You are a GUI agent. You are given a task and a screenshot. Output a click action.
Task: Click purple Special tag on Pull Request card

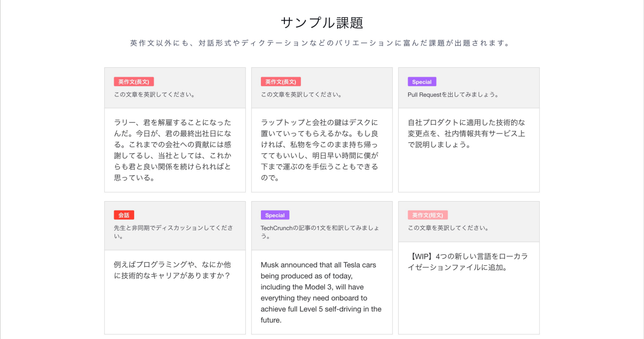[422, 82]
